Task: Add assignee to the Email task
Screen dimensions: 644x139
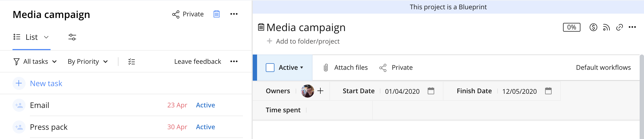Action: pos(19,105)
